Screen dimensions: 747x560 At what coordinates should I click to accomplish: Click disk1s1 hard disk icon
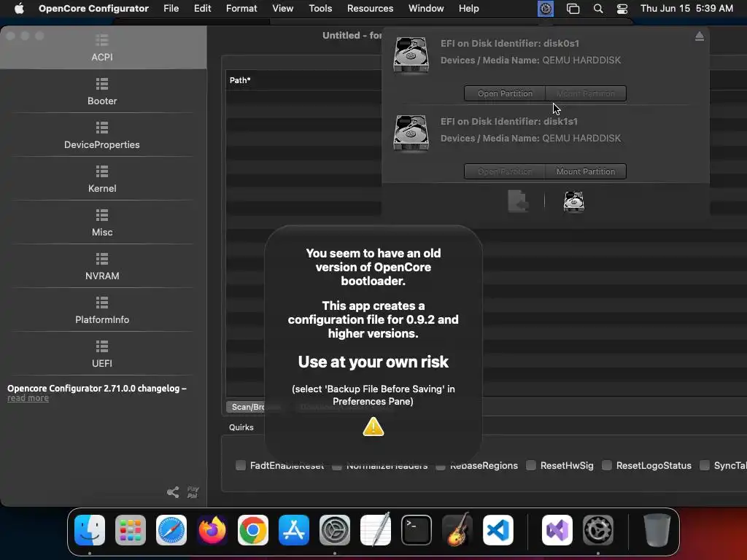[411, 133]
